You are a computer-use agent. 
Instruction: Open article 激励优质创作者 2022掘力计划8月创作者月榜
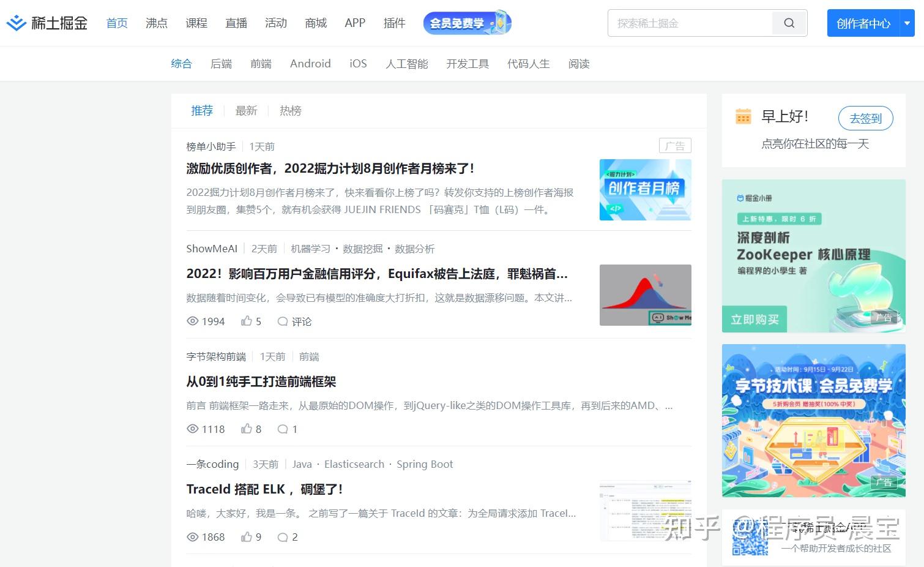pyautogui.click(x=330, y=168)
